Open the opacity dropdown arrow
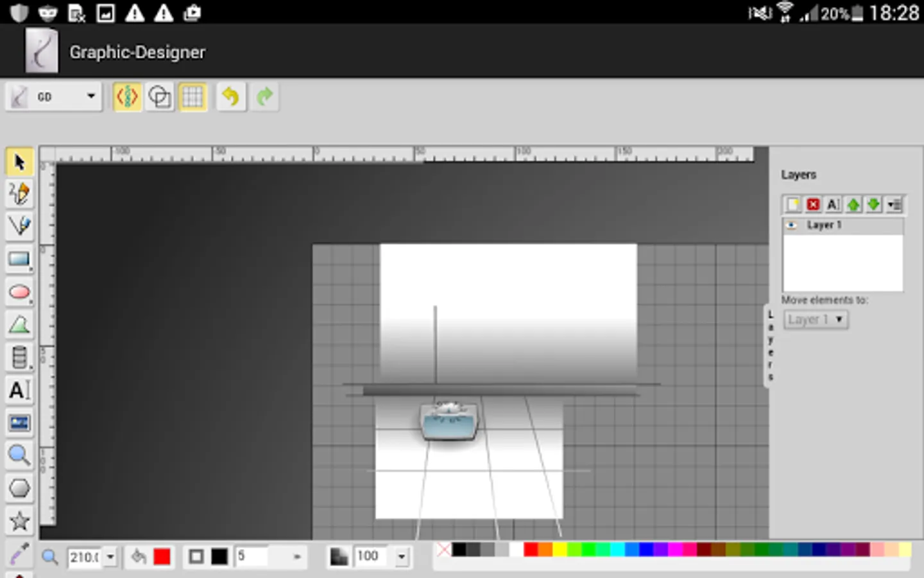Image resolution: width=924 pixels, height=578 pixels. (402, 557)
